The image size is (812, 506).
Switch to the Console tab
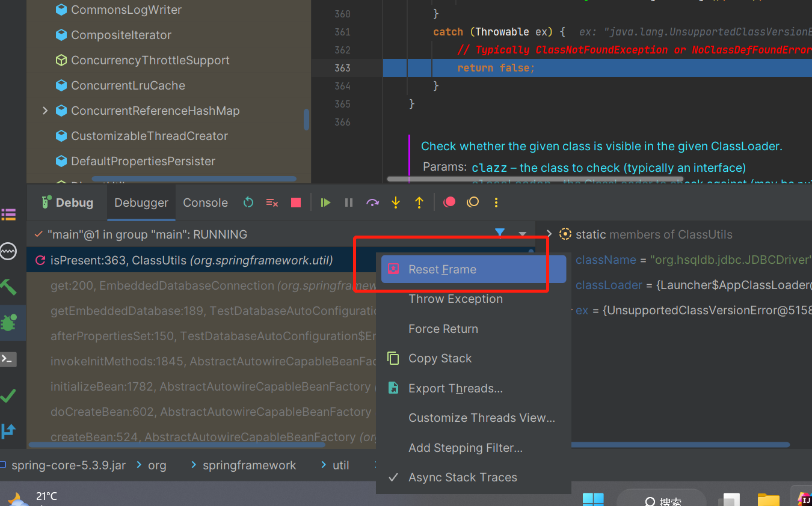coord(205,203)
